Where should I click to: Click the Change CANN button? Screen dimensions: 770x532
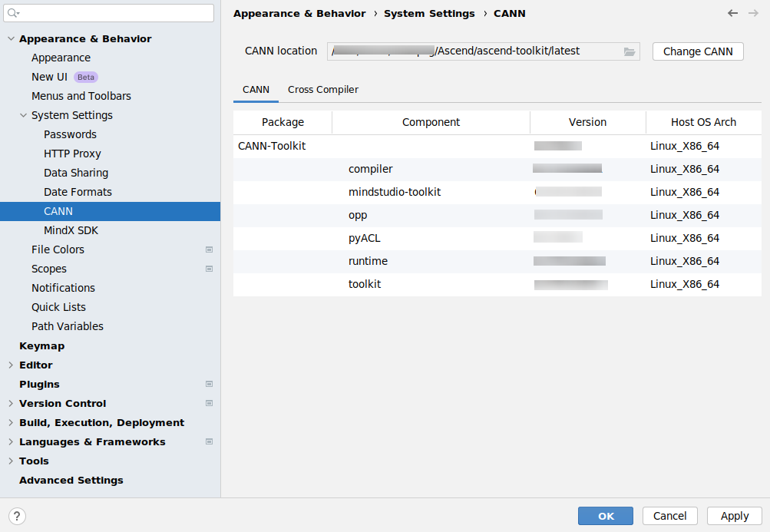(x=698, y=51)
